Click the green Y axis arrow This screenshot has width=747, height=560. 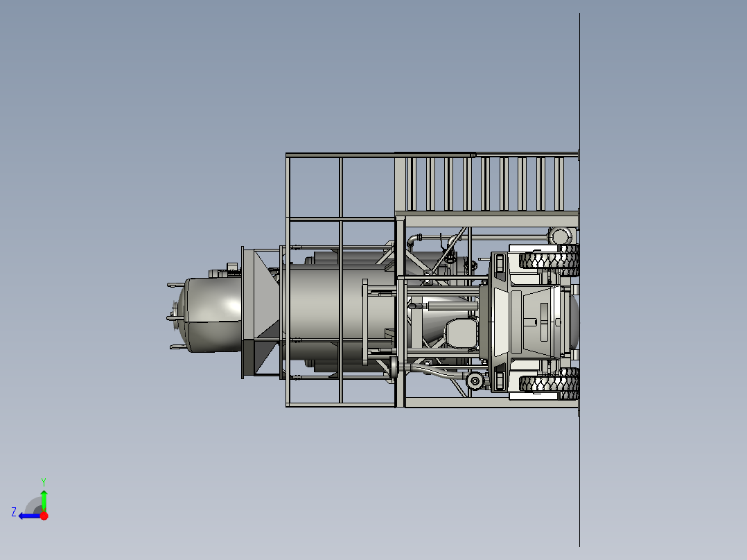coord(44,500)
